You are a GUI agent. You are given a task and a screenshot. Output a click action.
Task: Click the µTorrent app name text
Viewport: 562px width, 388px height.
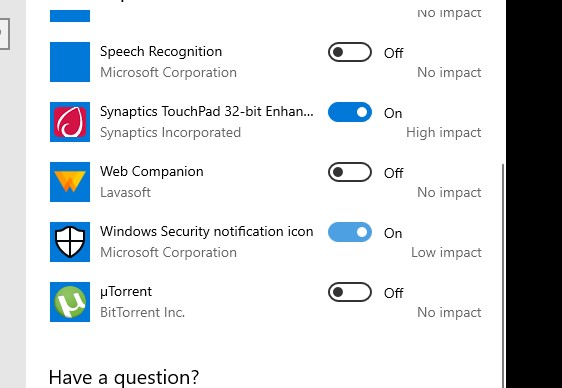coord(126,292)
